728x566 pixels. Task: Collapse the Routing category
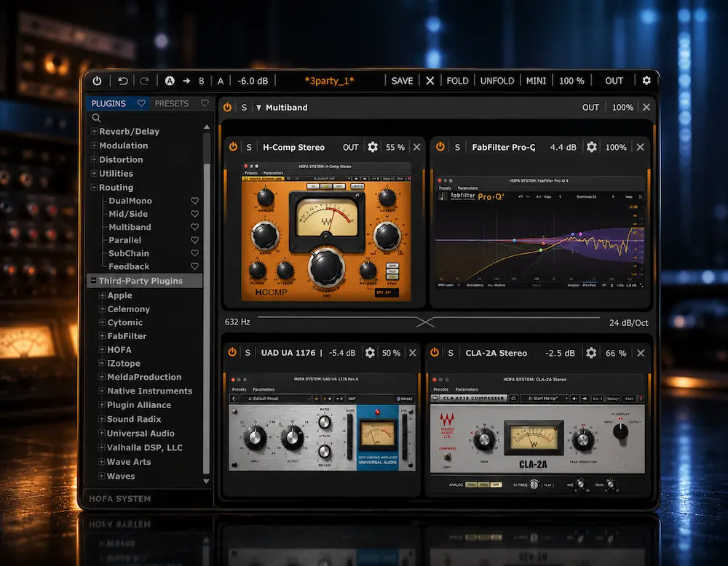click(x=94, y=187)
